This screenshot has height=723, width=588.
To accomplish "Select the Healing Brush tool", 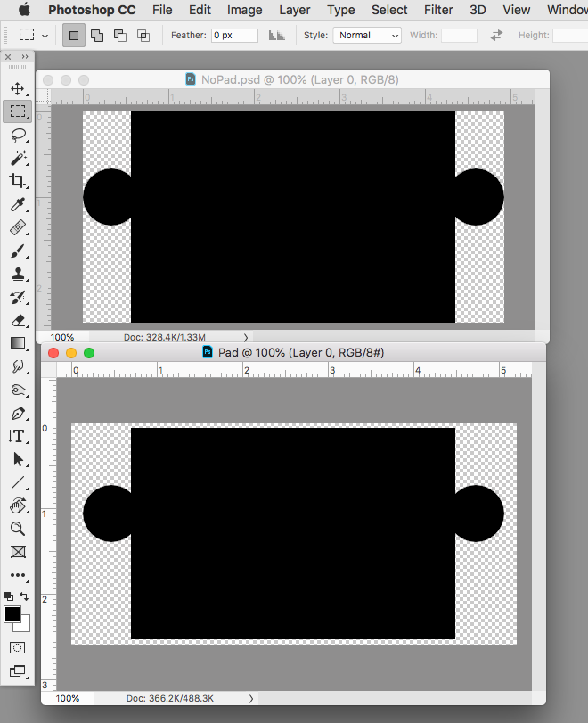I will 18,228.
